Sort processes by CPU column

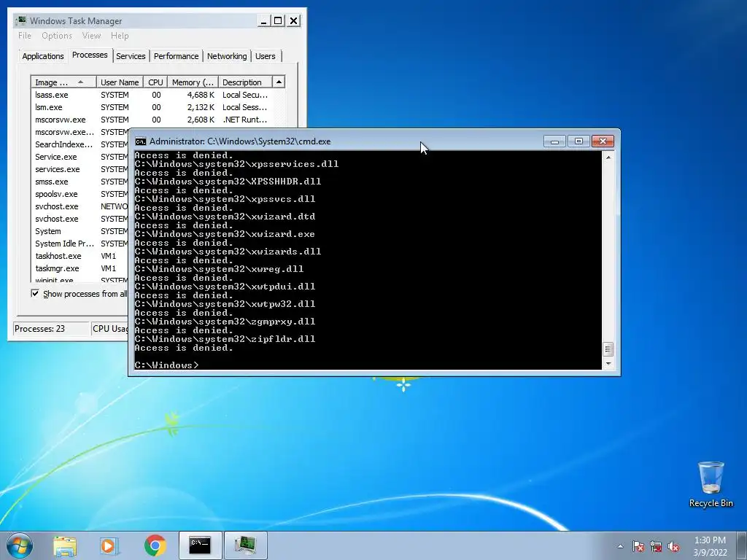coord(155,82)
